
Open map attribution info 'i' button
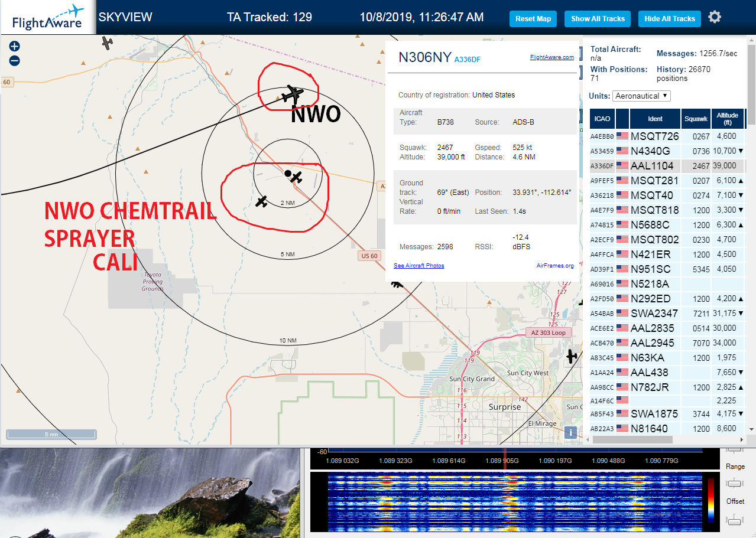(x=570, y=432)
